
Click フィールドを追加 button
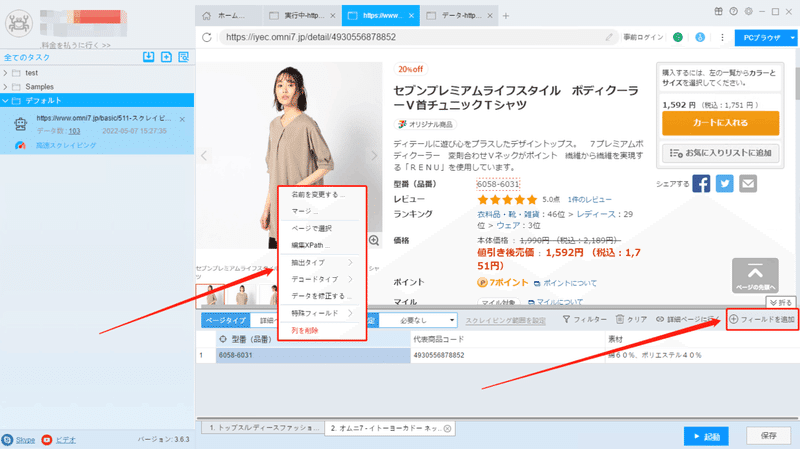762,319
